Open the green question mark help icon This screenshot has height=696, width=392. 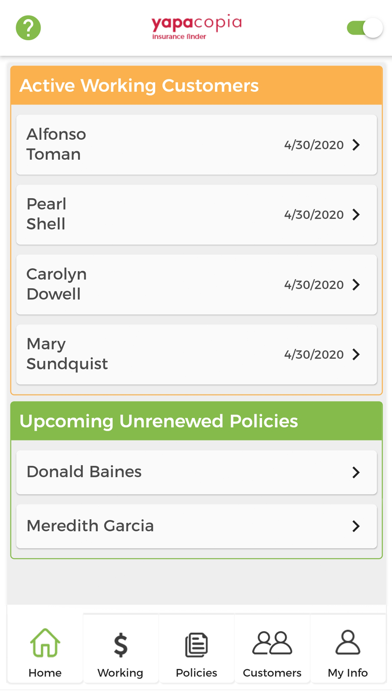(x=28, y=28)
